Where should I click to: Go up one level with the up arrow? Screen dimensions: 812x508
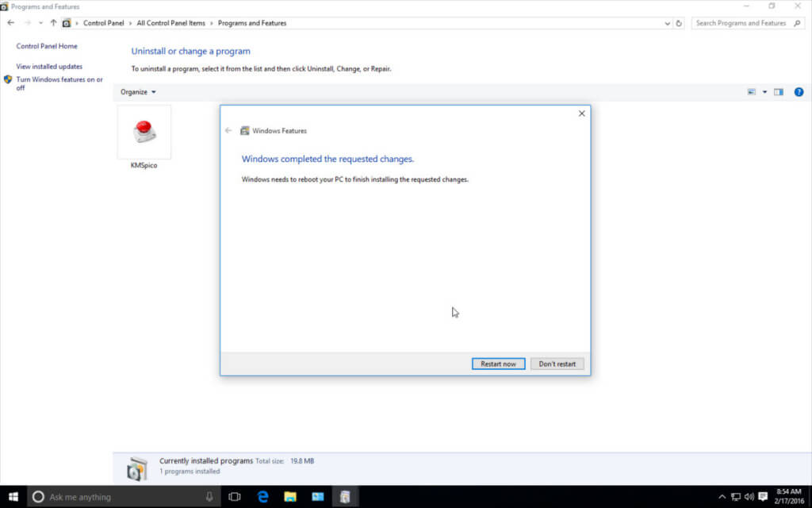pos(53,23)
